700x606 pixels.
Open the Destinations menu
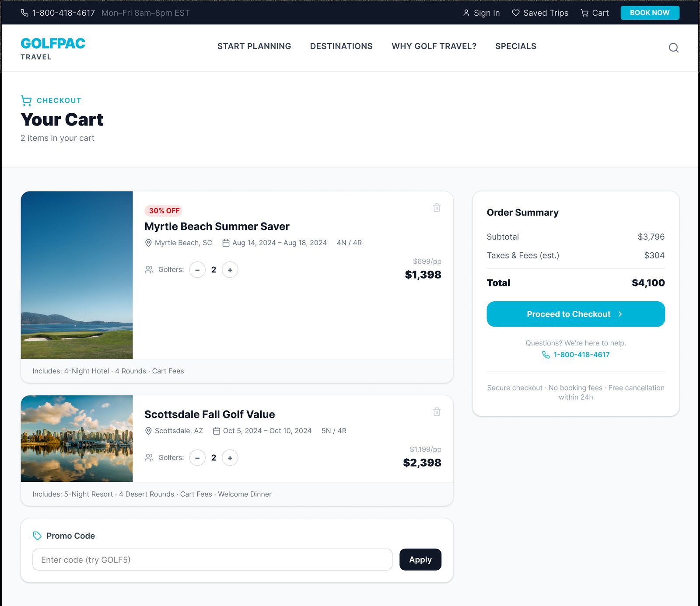(341, 46)
